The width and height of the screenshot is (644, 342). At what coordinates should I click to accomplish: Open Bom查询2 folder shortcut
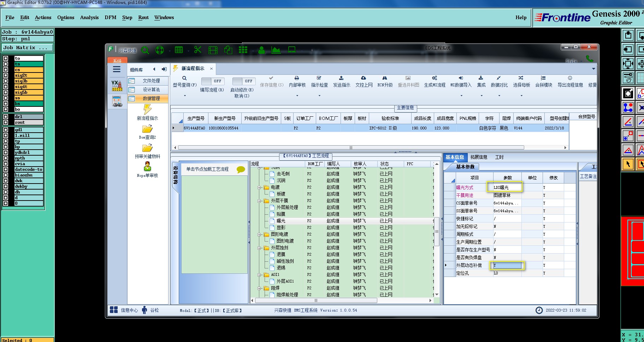click(147, 132)
